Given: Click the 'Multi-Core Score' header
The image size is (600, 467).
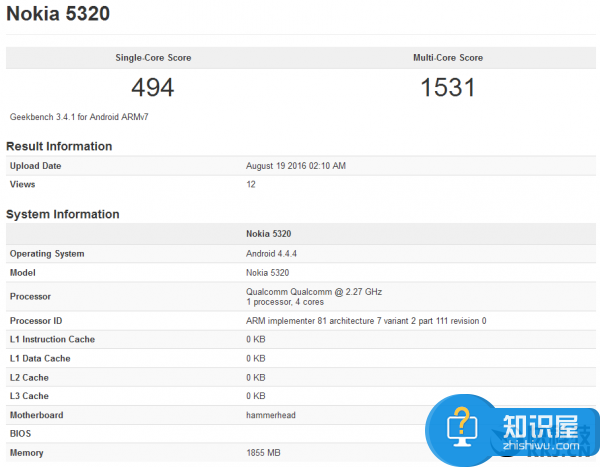Looking at the screenshot, I should point(448,58).
